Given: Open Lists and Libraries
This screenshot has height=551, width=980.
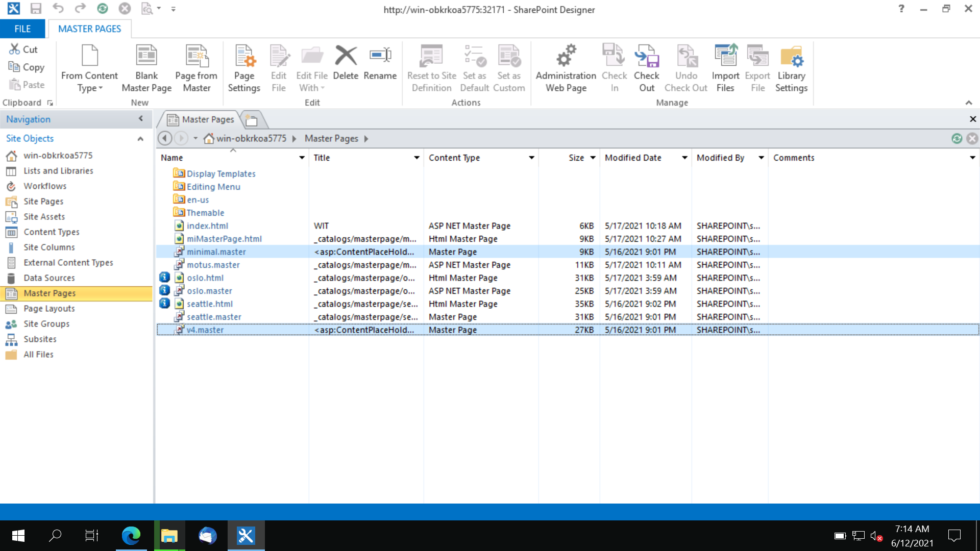Looking at the screenshot, I should coord(58,170).
